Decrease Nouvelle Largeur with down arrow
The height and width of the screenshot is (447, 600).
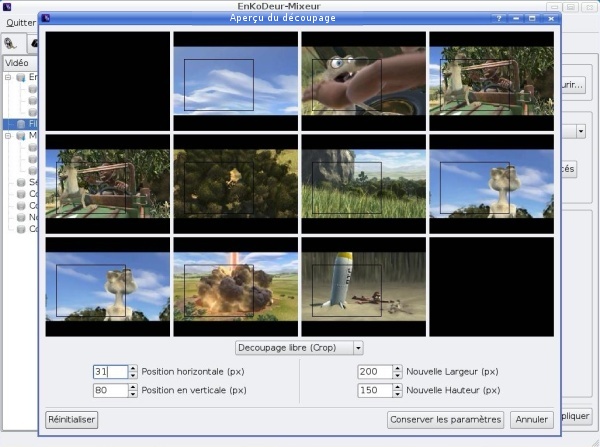click(398, 375)
